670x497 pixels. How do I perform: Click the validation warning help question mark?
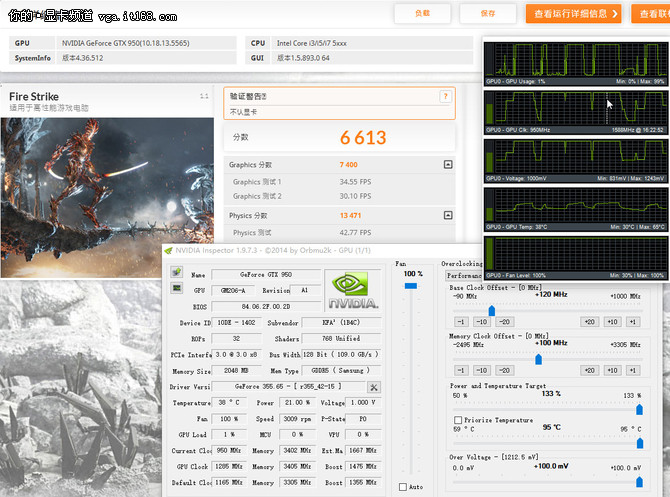[444, 96]
